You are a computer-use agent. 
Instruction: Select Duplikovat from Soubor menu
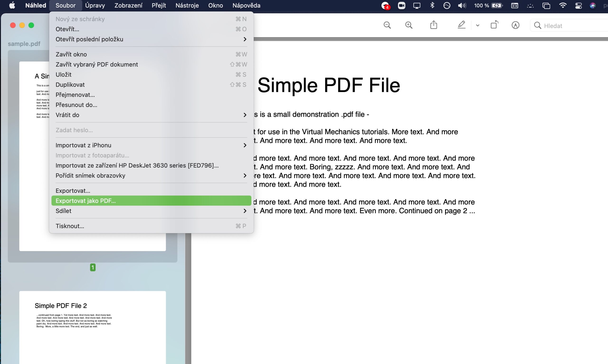coord(70,85)
